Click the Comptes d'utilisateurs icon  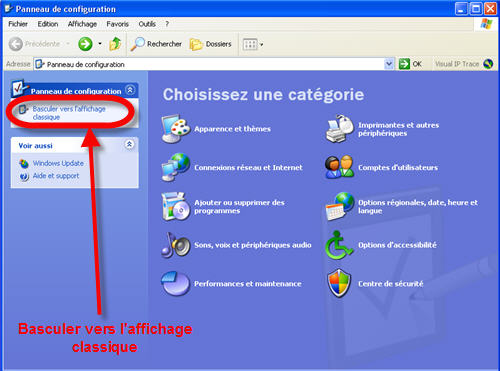pos(340,167)
